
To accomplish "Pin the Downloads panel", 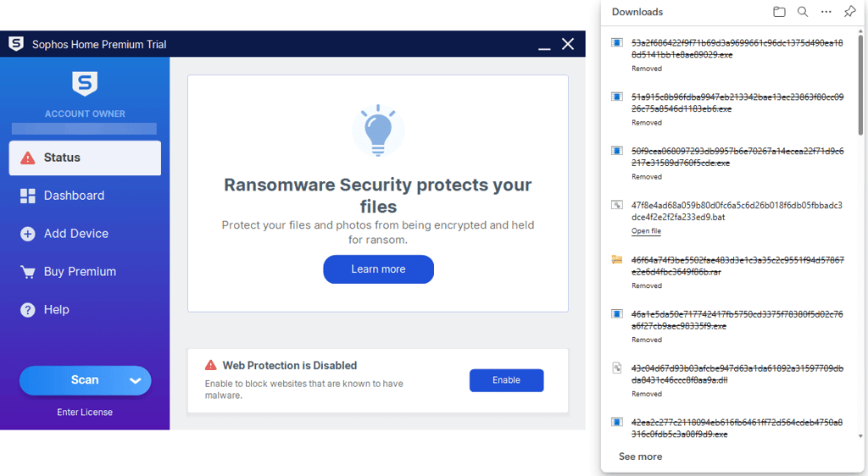I will click(849, 12).
